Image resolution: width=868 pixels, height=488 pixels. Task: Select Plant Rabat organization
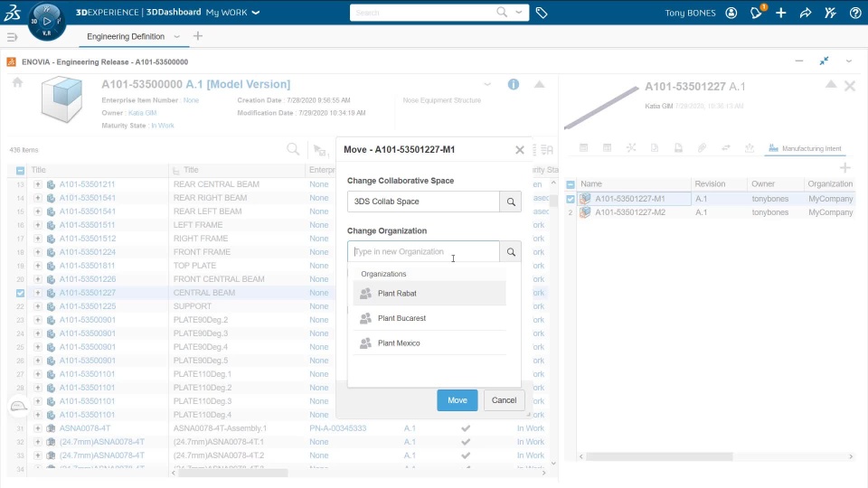click(429, 293)
